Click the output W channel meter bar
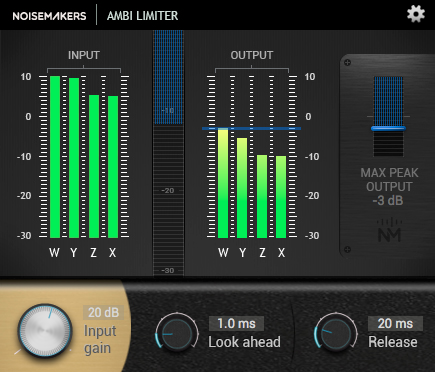The height and width of the screenshot is (372, 435). click(x=223, y=183)
